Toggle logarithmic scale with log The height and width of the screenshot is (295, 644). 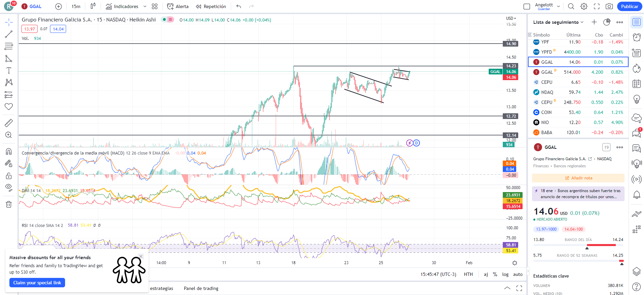click(x=505, y=274)
